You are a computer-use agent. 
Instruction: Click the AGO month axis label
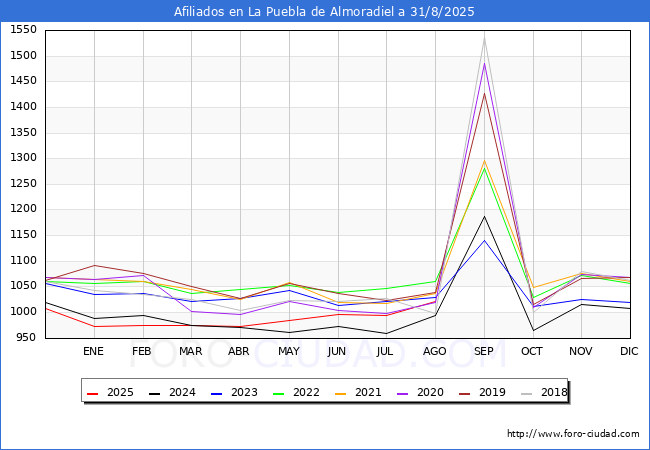point(434,351)
